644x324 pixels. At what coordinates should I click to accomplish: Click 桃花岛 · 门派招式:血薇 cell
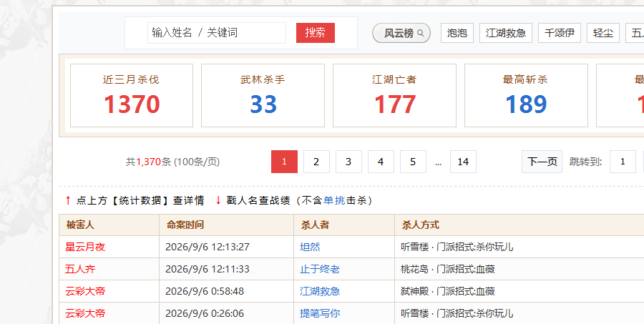tap(448, 269)
